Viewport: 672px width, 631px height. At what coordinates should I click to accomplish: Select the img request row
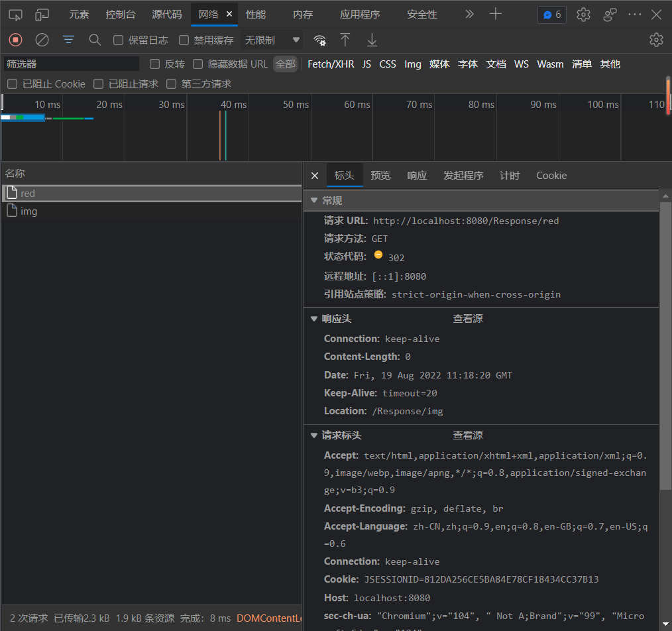point(152,211)
